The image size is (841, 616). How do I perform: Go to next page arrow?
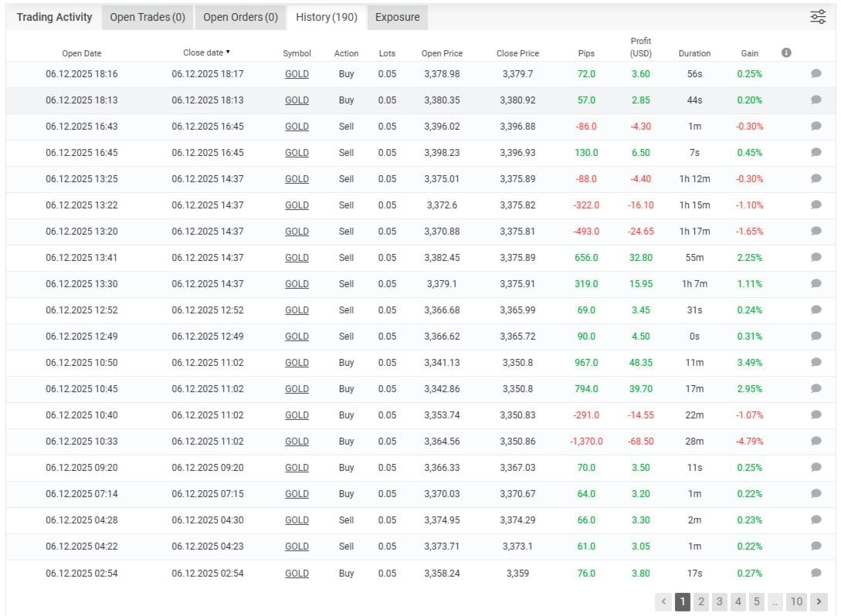pos(819,601)
